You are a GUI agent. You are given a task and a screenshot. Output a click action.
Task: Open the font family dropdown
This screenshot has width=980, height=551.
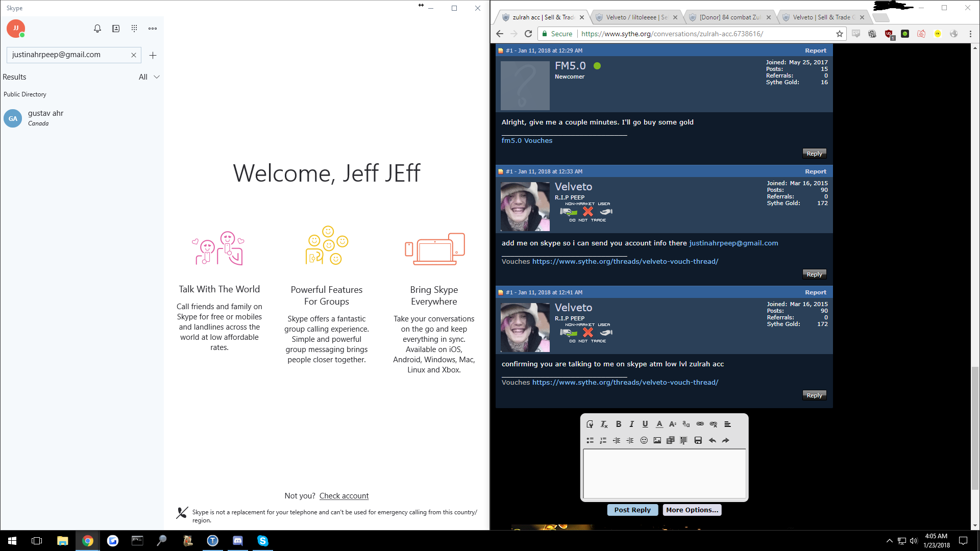pos(686,424)
